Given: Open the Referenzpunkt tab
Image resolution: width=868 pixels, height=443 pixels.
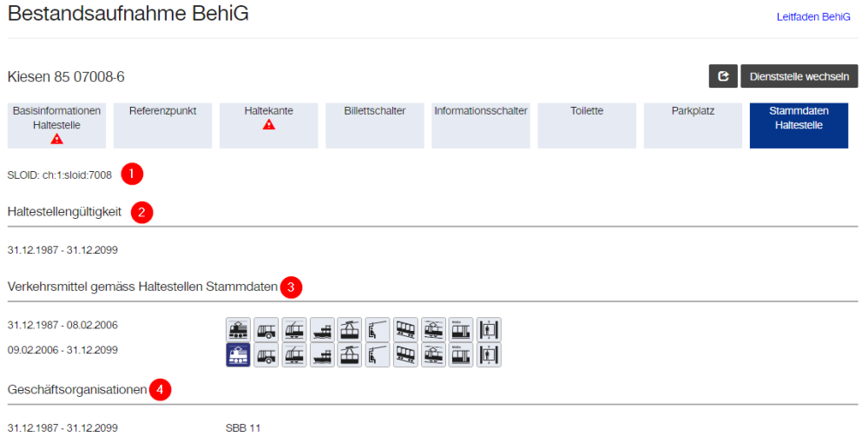Looking at the screenshot, I should (x=162, y=125).
